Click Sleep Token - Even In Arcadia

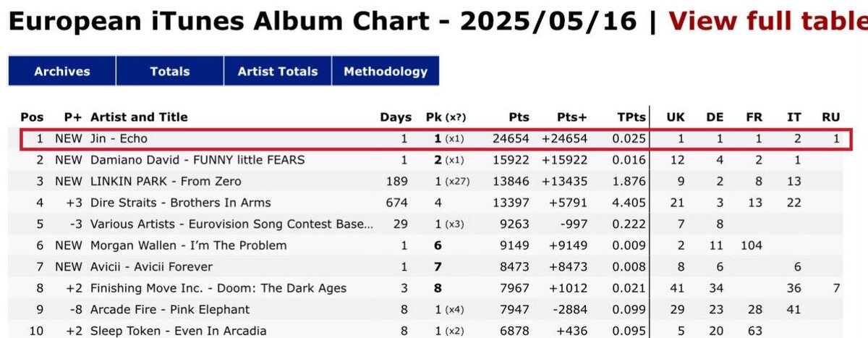pyautogui.click(x=178, y=331)
